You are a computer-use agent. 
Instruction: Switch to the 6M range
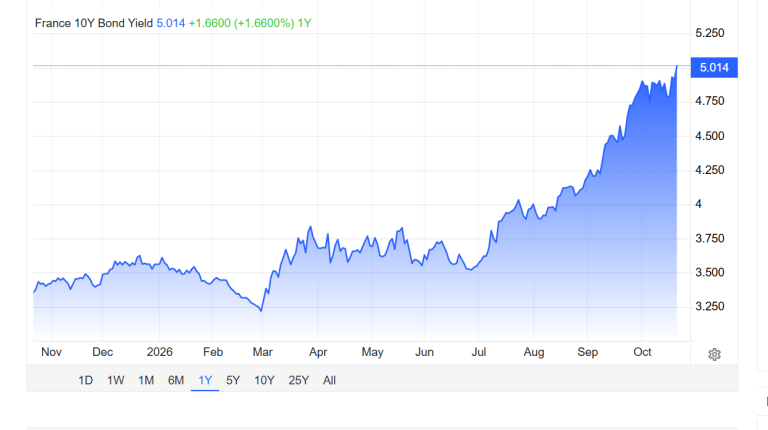point(176,380)
